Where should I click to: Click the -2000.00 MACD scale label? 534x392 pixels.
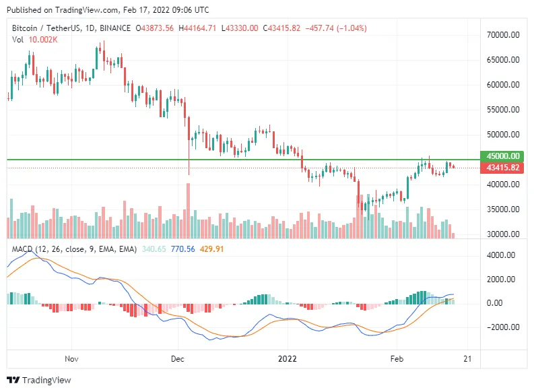point(503,327)
